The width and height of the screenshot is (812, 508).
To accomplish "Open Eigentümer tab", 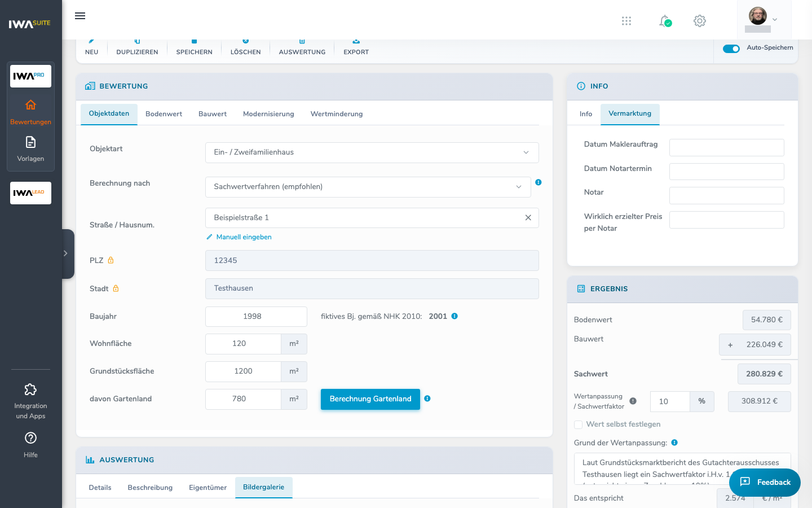I will tap(208, 488).
